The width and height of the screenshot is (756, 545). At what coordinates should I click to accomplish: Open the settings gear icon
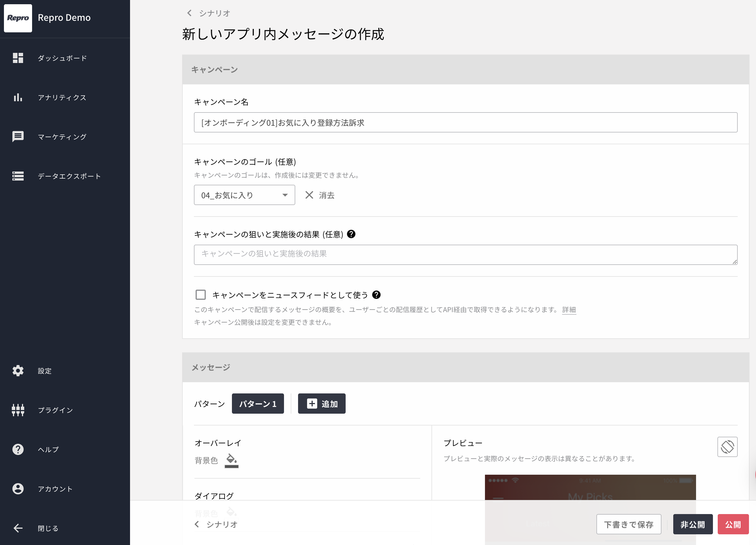[x=18, y=370]
